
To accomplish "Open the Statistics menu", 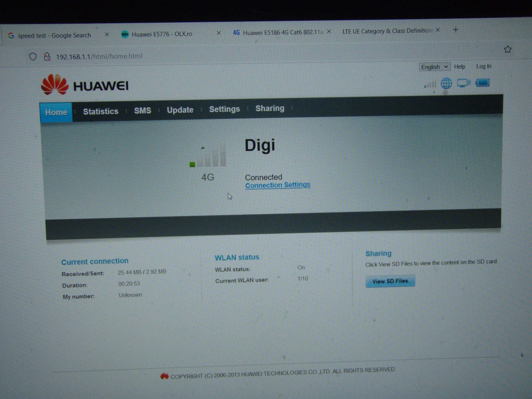I will pos(101,111).
